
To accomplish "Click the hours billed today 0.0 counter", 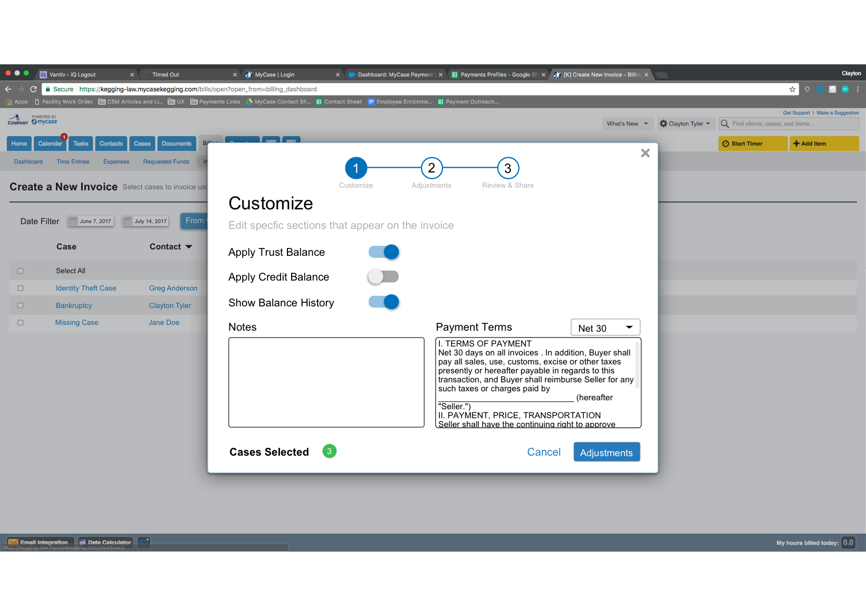I will pos(848,543).
